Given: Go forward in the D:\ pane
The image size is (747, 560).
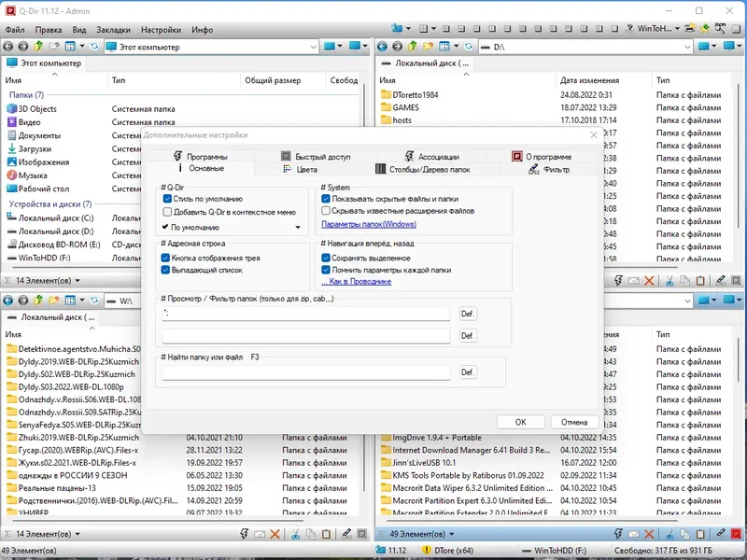Looking at the screenshot, I should click(x=398, y=46).
